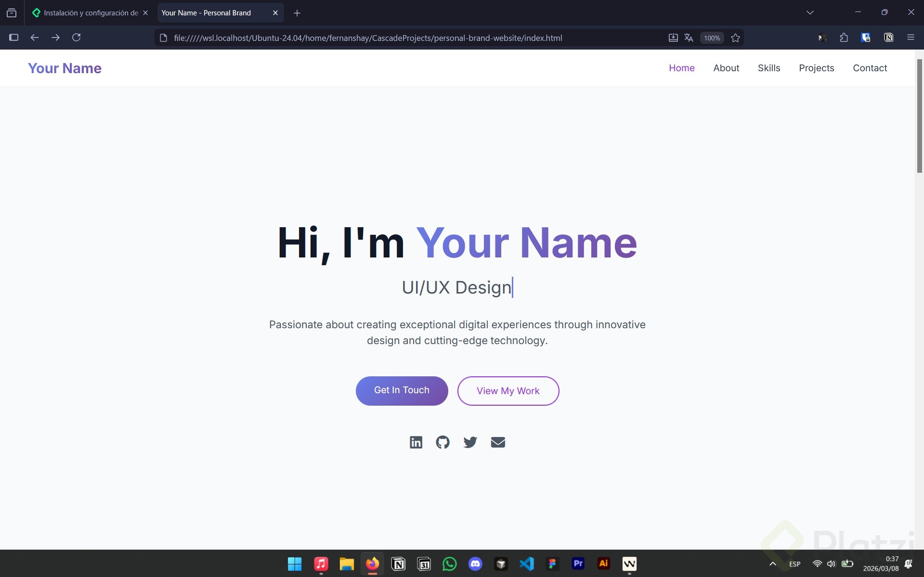Go back with the browser back arrow
The width and height of the screenshot is (924, 577).
click(x=35, y=38)
